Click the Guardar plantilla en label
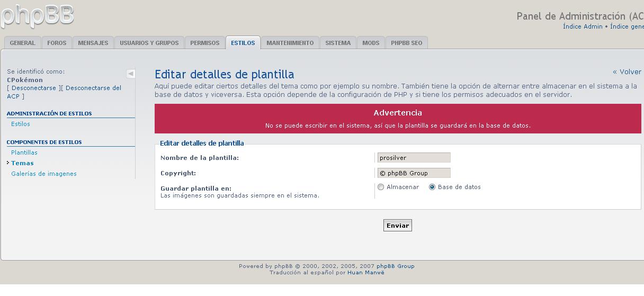 point(196,188)
